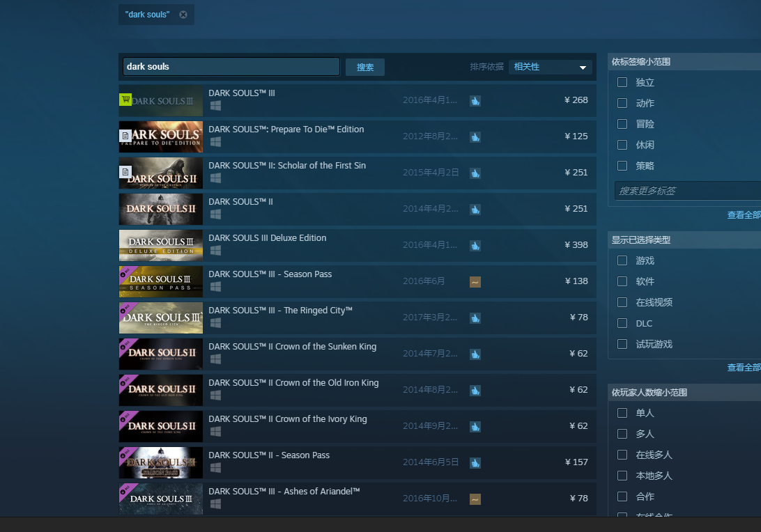Screen dimensions: 761x532
Task: Check the 单人 player count checkbox
Action: tap(622, 413)
